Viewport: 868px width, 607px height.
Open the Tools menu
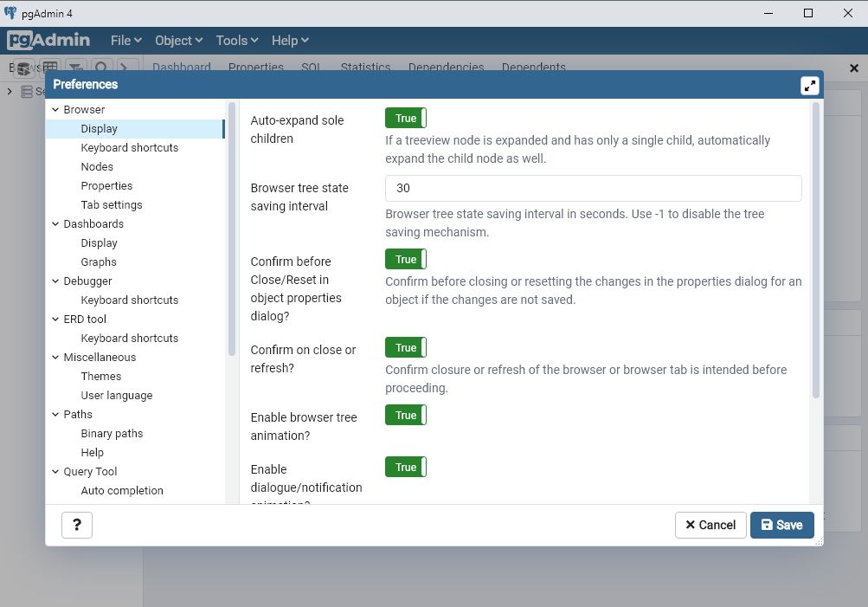click(236, 41)
